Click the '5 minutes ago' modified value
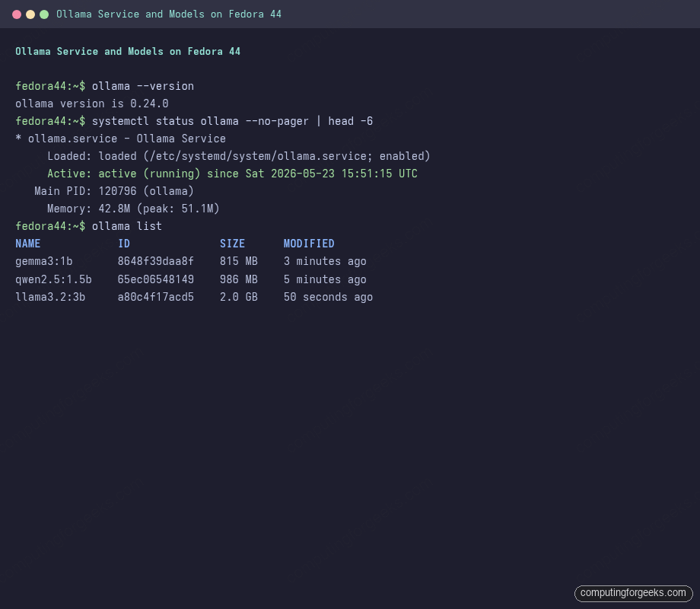This screenshot has height=609, width=700. 325,279
